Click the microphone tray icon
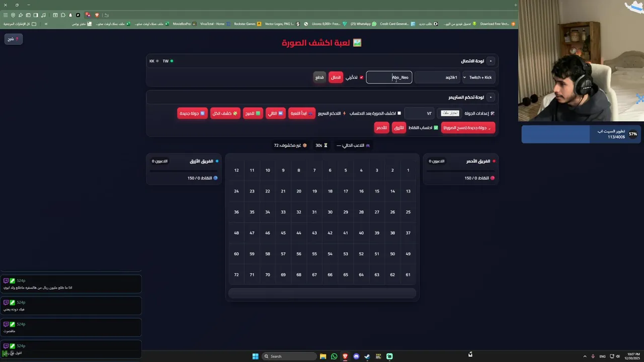The height and width of the screenshot is (362, 644). click(593, 356)
